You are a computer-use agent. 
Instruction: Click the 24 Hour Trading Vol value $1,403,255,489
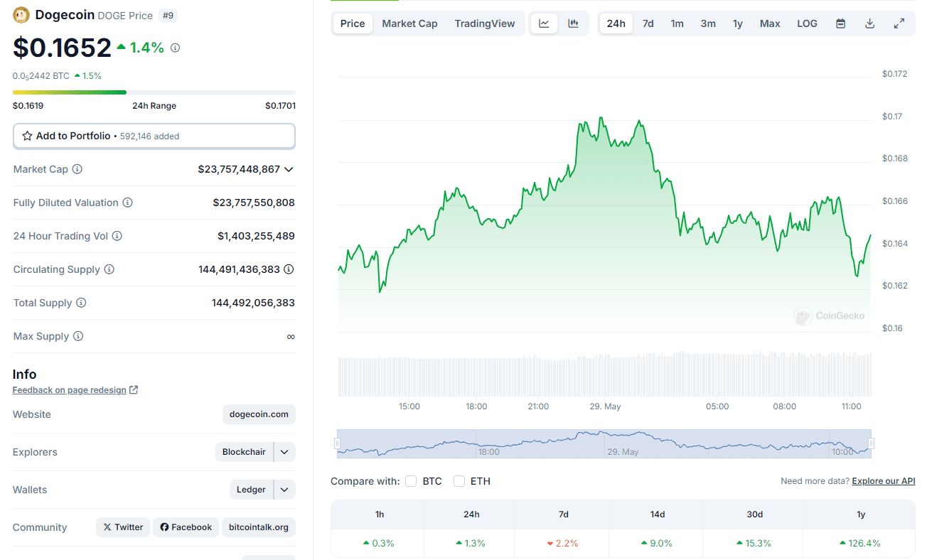[x=256, y=236]
